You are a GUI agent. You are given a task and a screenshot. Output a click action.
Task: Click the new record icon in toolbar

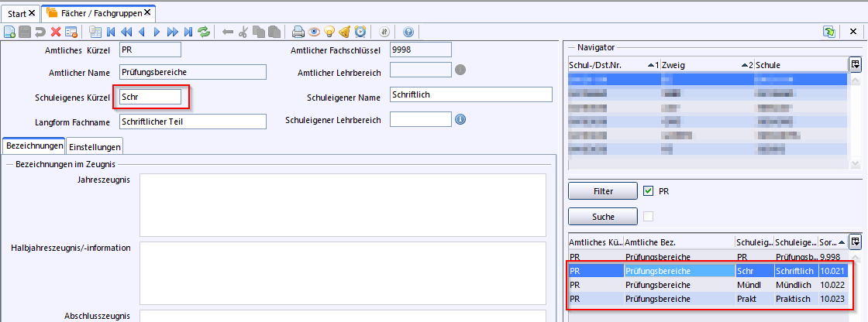[9, 32]
